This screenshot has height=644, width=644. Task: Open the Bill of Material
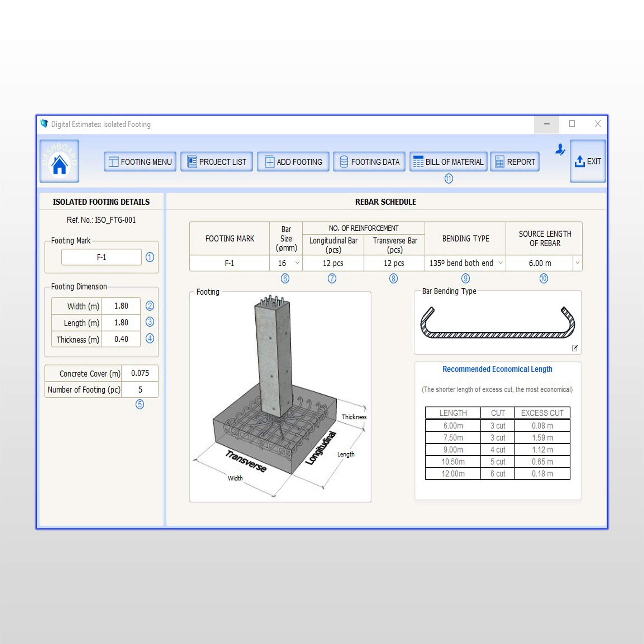tap(448, 162)
